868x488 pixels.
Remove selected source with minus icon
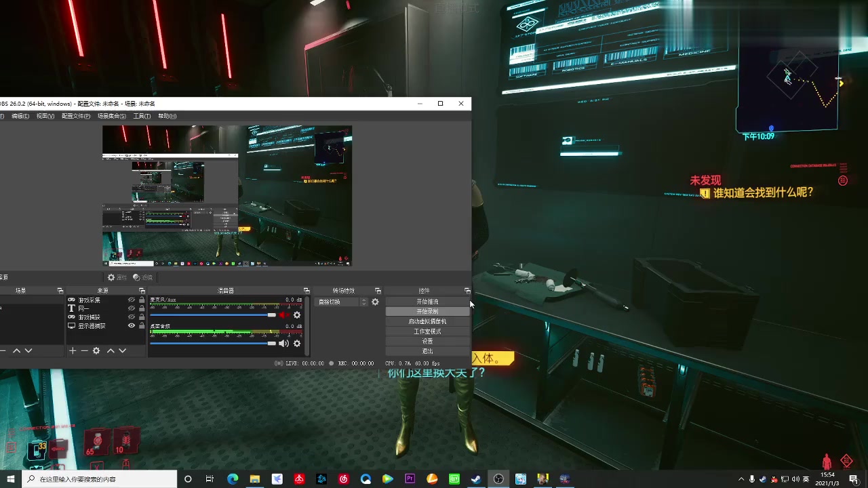84,350
